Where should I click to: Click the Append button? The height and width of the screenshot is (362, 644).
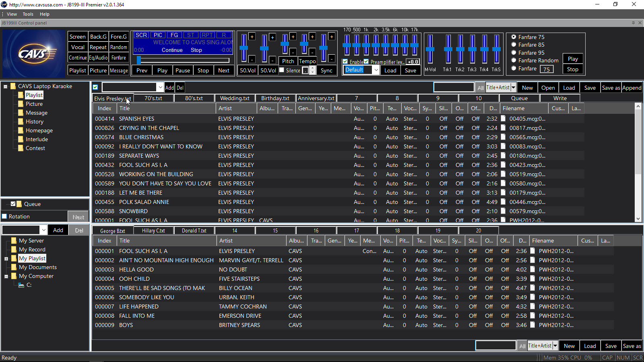click(632, 88)
